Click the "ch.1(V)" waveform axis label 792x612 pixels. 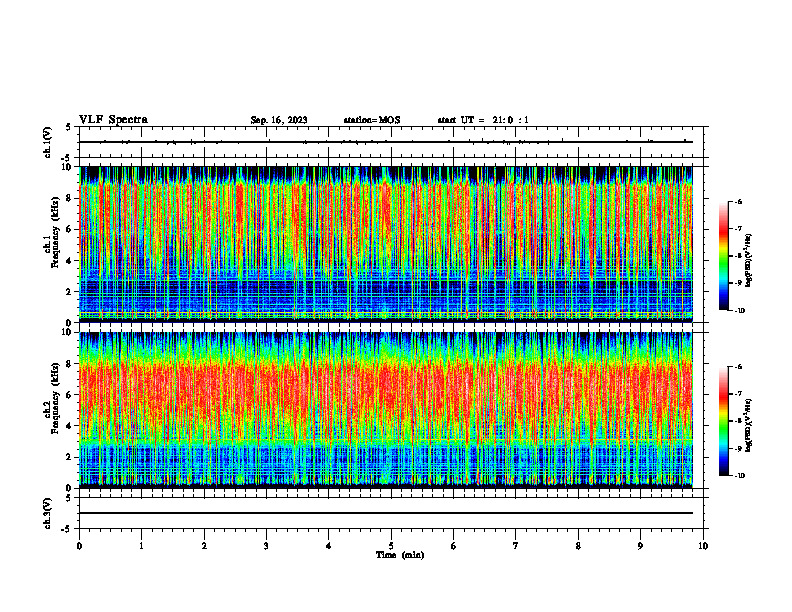[48, 142]
